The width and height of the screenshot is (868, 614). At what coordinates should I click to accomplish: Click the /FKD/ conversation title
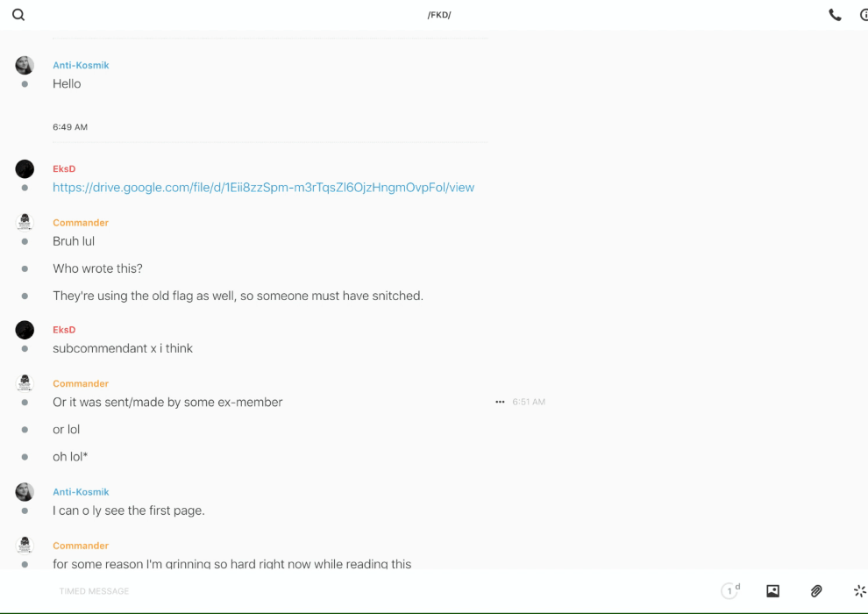click(439, 15)
